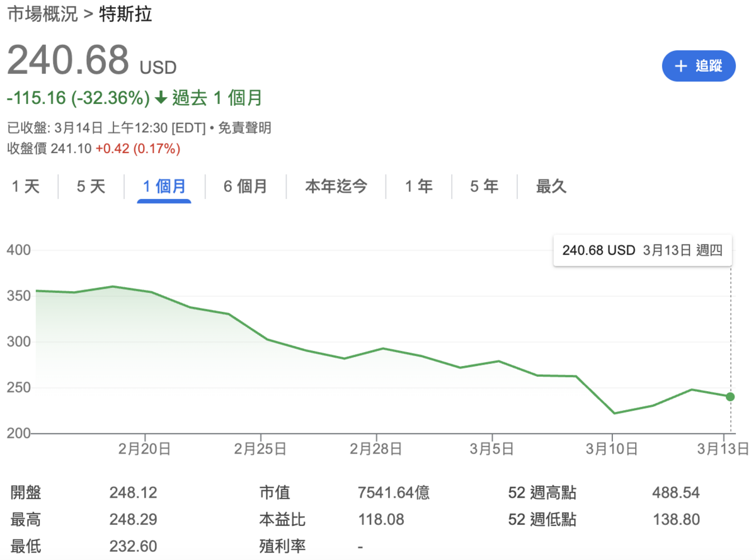Click the plus icon in 追蹤 button
Image resolution: width=756 pixels, height=560 pixels.
point(680,66)
